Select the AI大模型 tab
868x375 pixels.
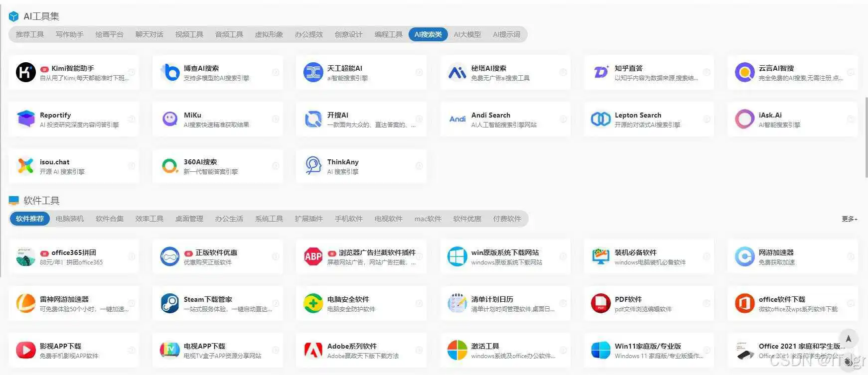point(467,34)
